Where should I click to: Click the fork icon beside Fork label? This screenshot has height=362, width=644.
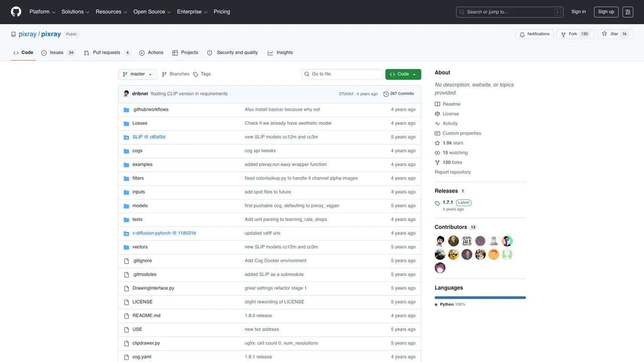pyautogui.click(x=563, y=34)
